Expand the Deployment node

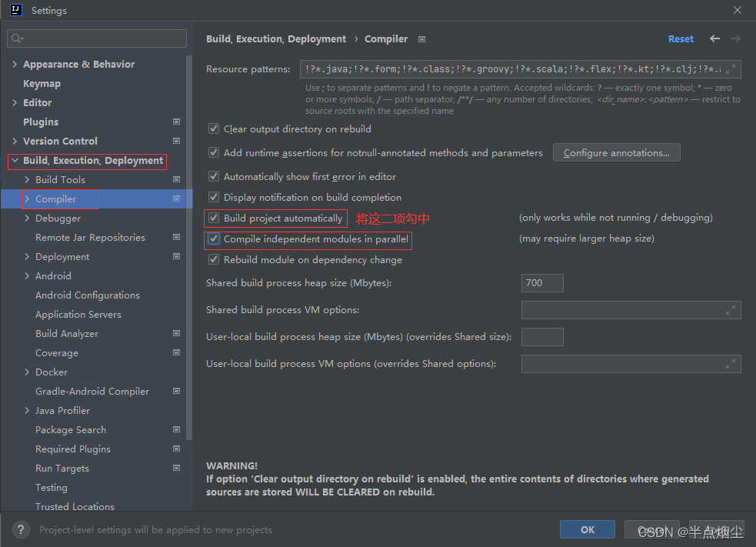(27, 257)
